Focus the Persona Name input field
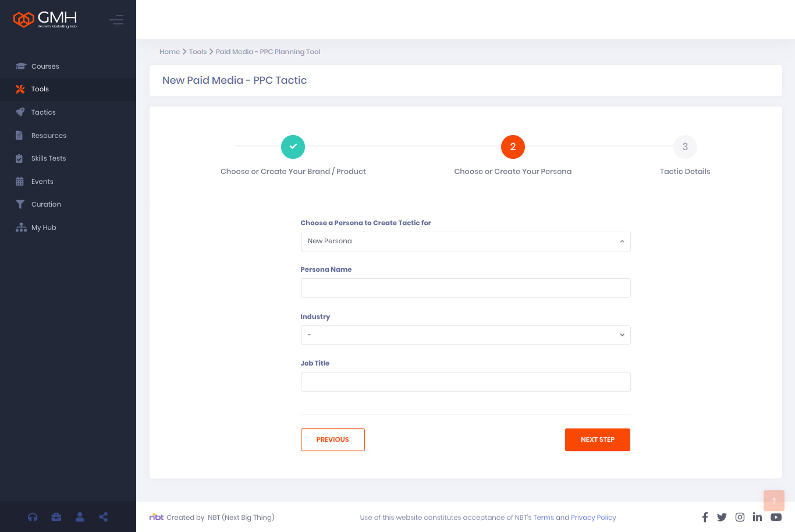 [466, 288]
